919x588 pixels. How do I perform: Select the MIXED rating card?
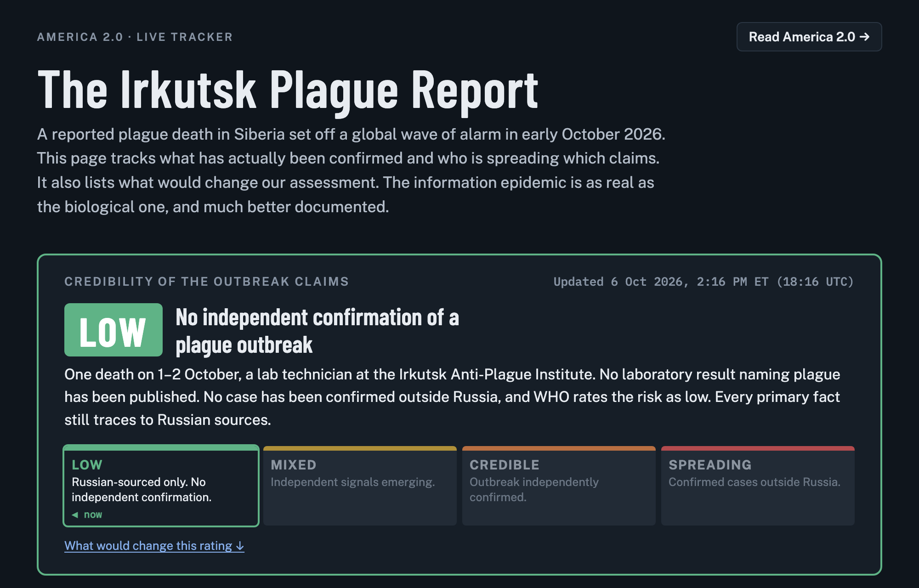(x=360, y=486)
